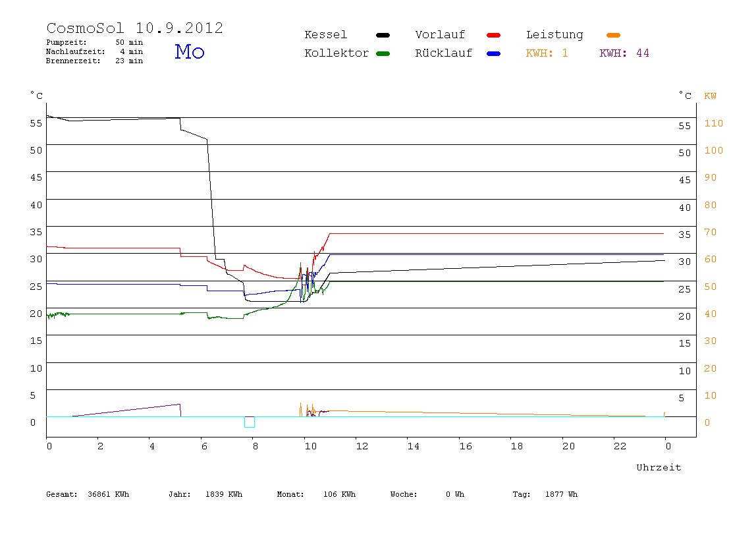756x535 pixels.
Task: Click the blue Rücklauf legend swatch
Action: [494, 53]
